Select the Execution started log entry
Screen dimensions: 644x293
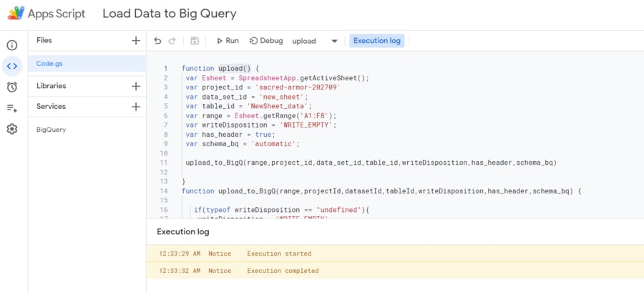[395, 254]
